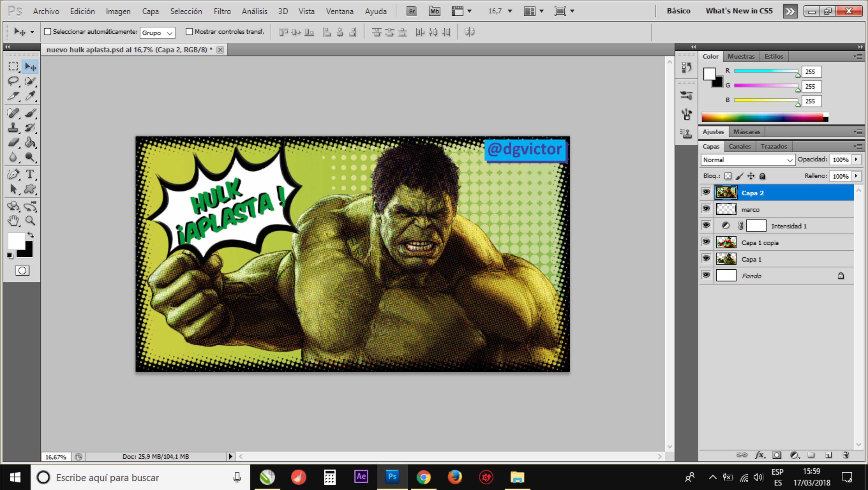Click the G value input field
This screenshot has width=868, height=490.
811,86
